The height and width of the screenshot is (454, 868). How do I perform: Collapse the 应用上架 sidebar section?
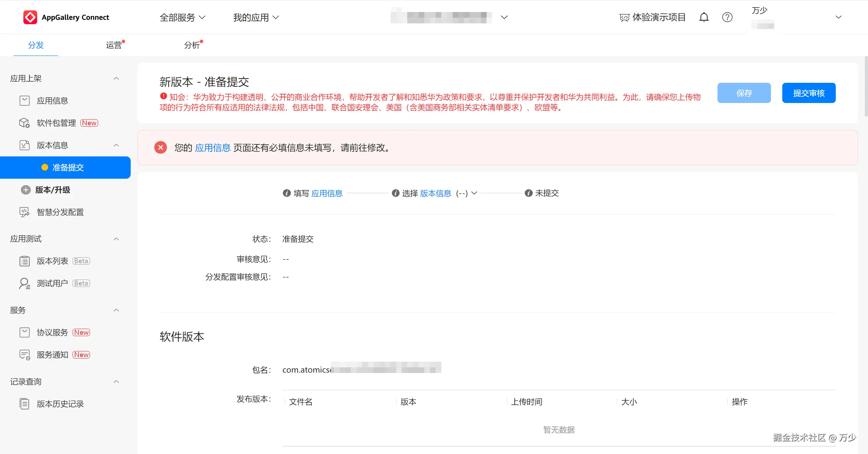pos(116,79)
